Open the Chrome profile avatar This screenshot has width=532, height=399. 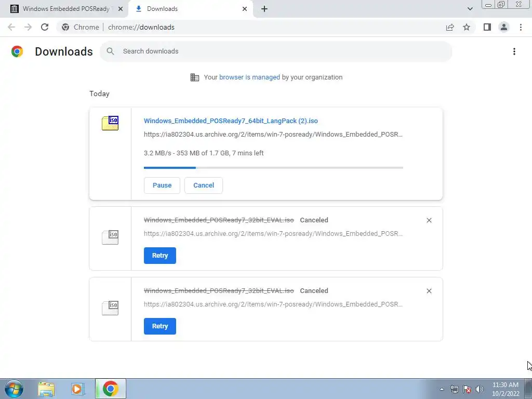coord(504,27)
